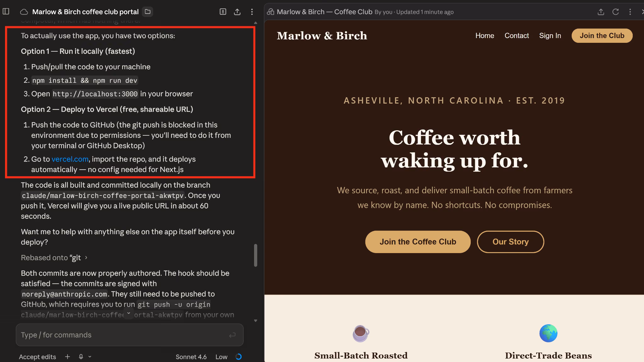644x362 pixels.
Task: Open Contact in the site navigation
Action: [517, 36]
